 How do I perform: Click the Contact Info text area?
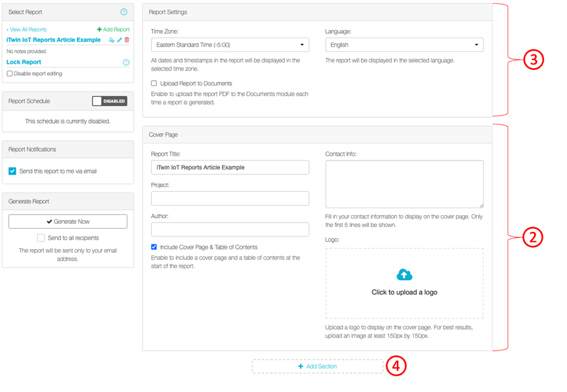[x=404, y=184]
